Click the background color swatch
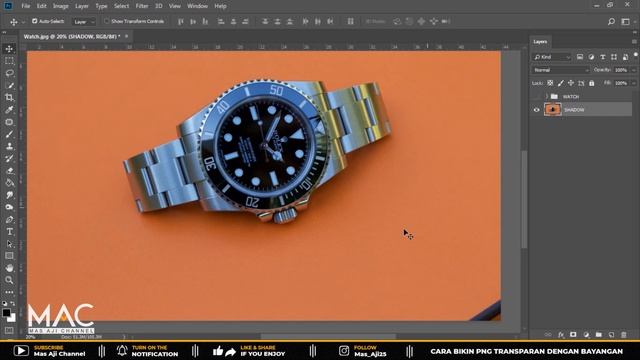 pos(11,318)
